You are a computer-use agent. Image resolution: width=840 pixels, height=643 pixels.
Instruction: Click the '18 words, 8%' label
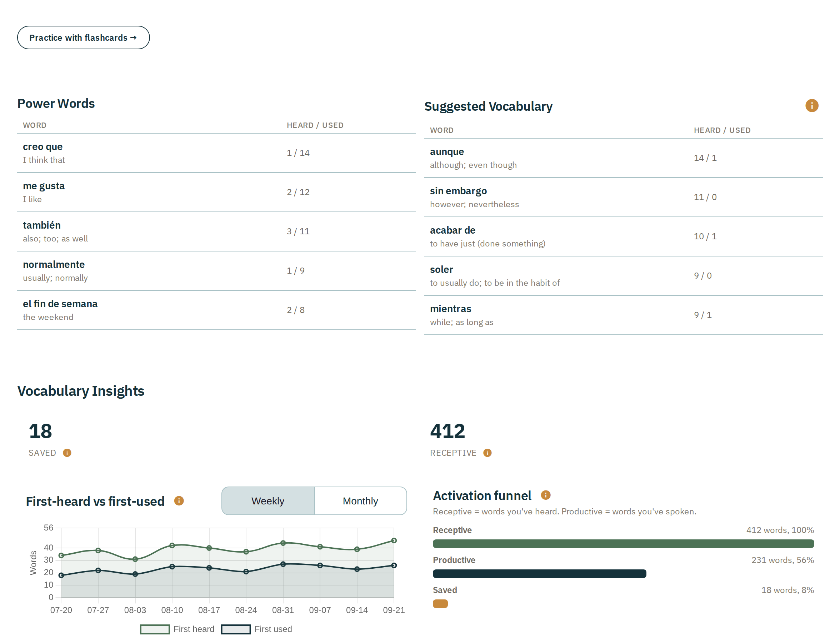787,590
